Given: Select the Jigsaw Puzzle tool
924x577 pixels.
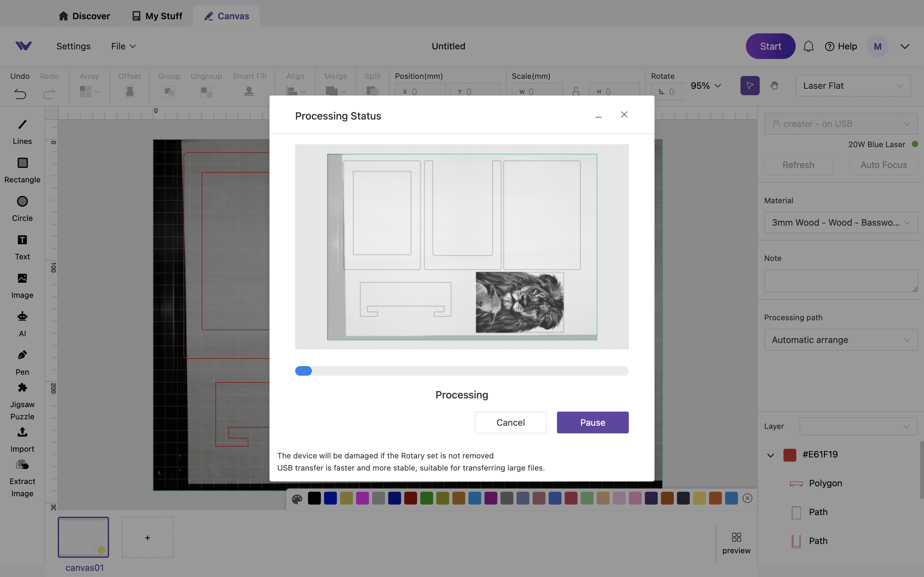Looking at the screenshot, I should [x=22, y=401].
